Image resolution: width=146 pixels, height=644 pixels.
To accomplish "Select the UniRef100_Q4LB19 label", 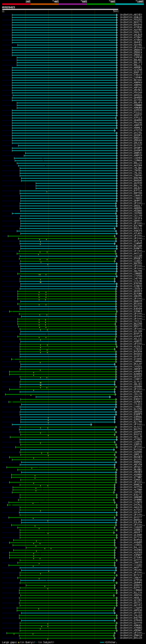I will 131,35.
